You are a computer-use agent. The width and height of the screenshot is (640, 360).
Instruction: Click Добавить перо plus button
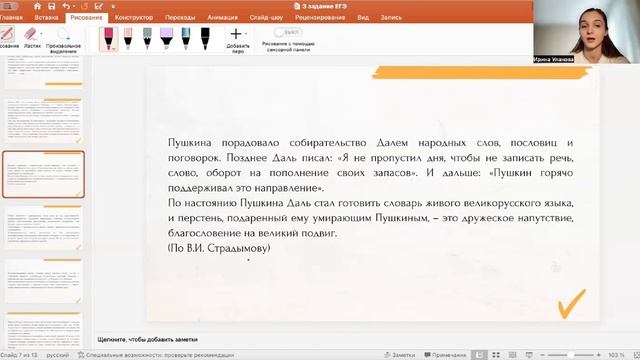tap(236, 34)
